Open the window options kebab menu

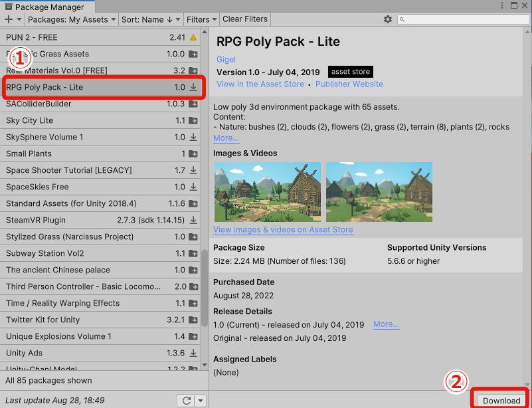(502, 5)
